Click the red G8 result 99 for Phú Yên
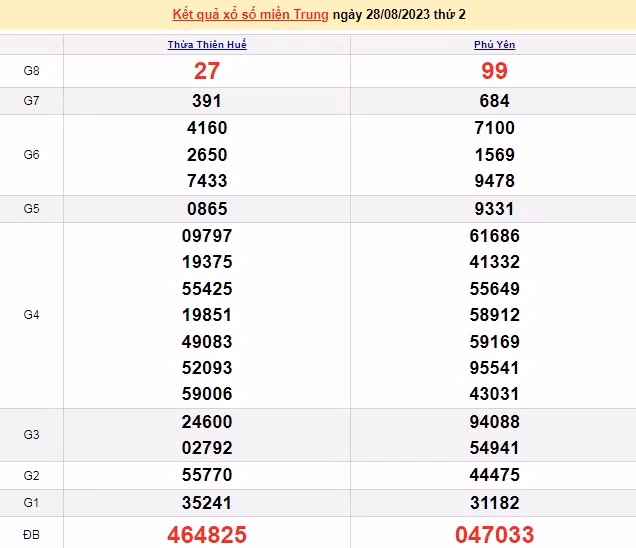636x548 pixels. pyautogui.click(x=494, y=71)
